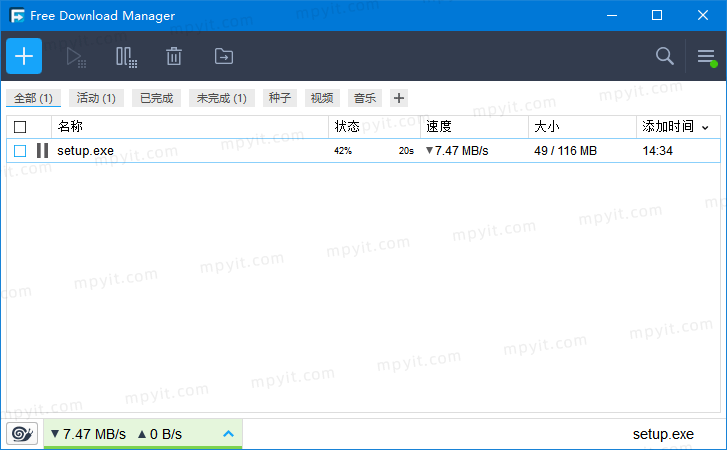Image resolution: width=727 pixels, height=450 pixels.
Task: Click the 20s remaining time
Action: pos(406,151)
